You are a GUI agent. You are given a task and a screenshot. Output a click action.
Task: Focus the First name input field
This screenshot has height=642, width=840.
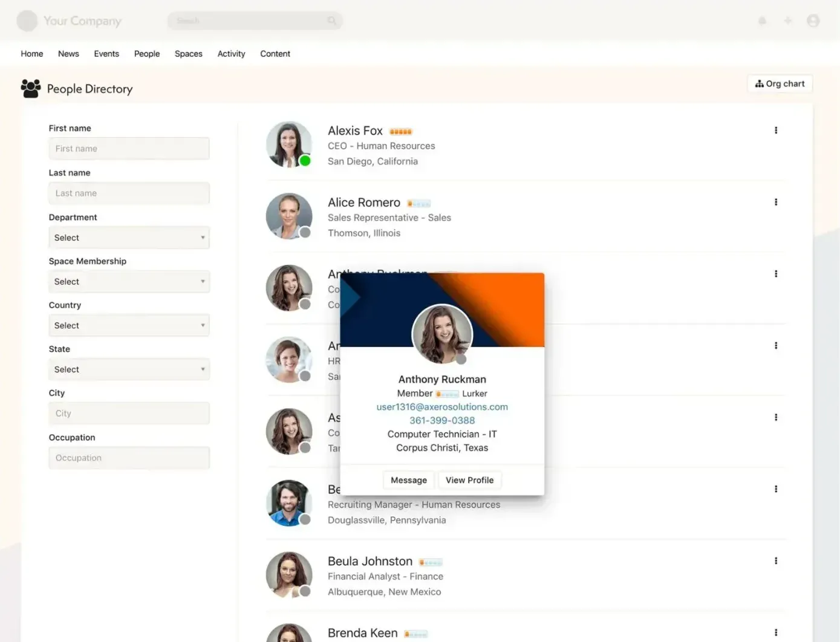pyautogui.click(x=129, y=149)
